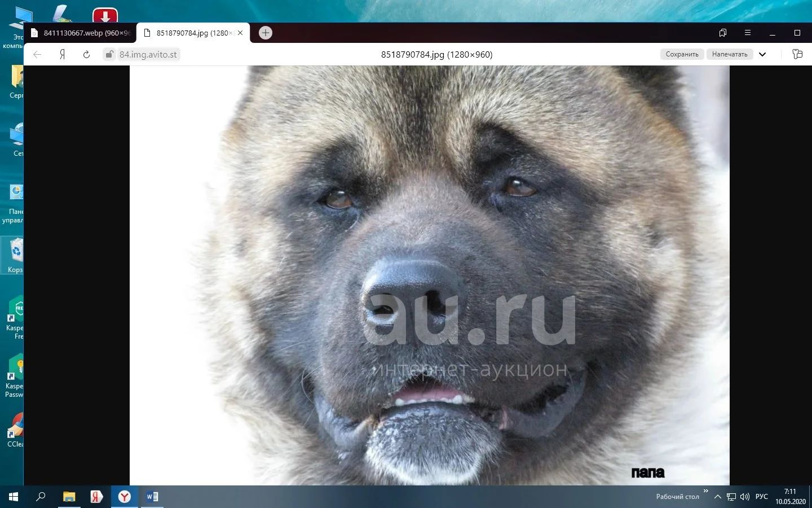View site security lock info
Image resolution: width=812 pixels, height=508 pixels.
coord(109,54)
